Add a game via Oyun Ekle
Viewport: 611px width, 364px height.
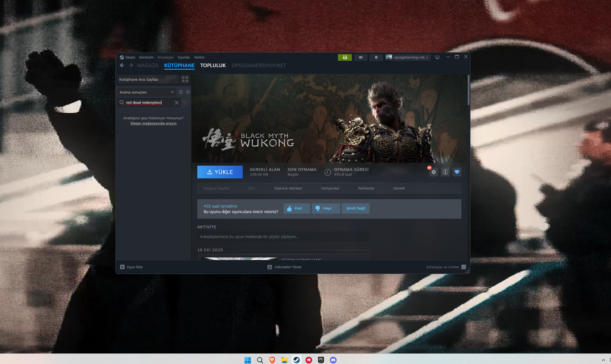(x=131, y=267)
